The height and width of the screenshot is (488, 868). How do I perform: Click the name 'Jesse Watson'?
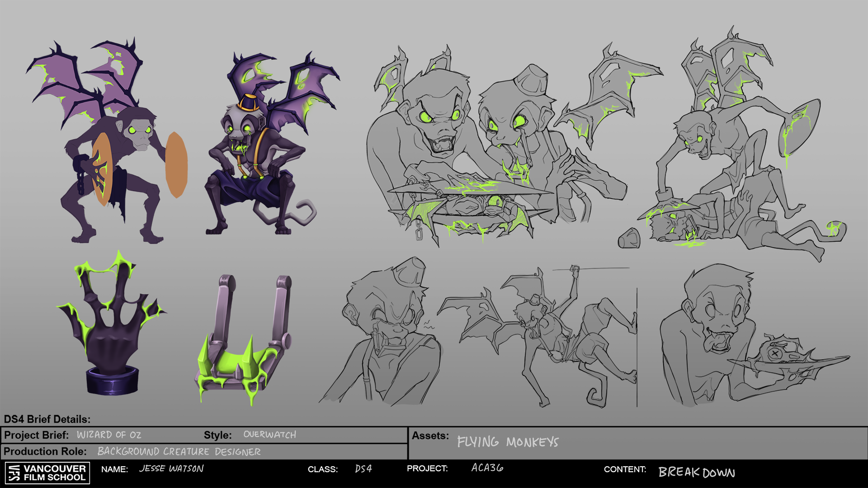[171, 469]
